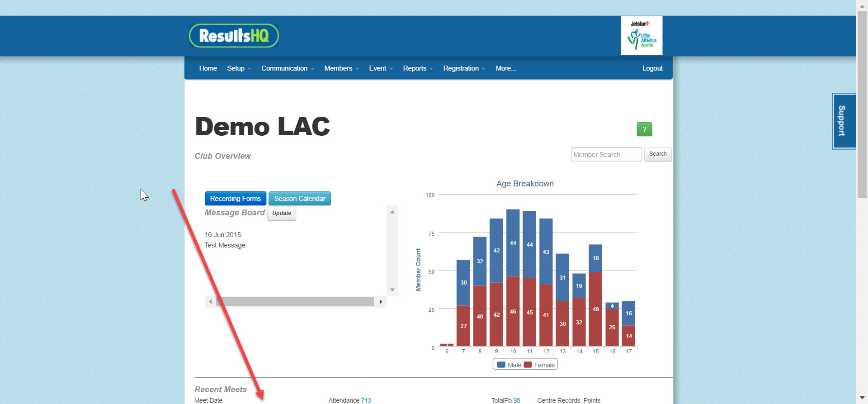
Task: Expand the Registration dropdown menu
Action: point(464,68)
